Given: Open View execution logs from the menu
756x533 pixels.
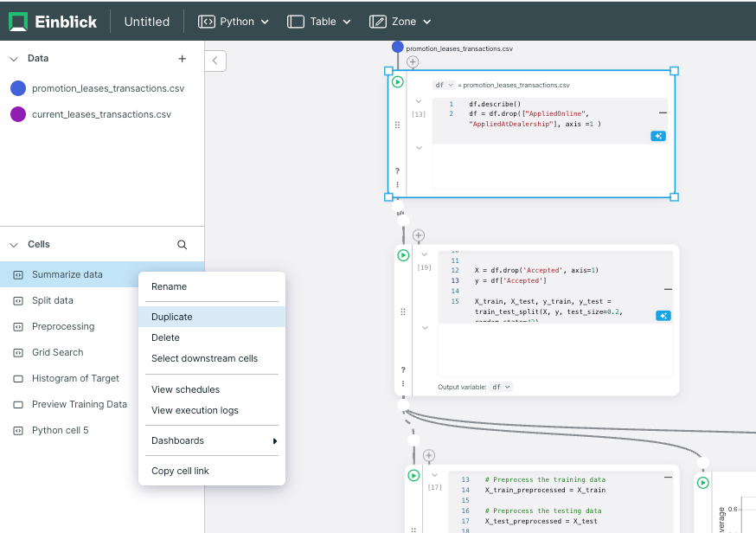Looking at the screenshot, I should [x=212, y=410].
